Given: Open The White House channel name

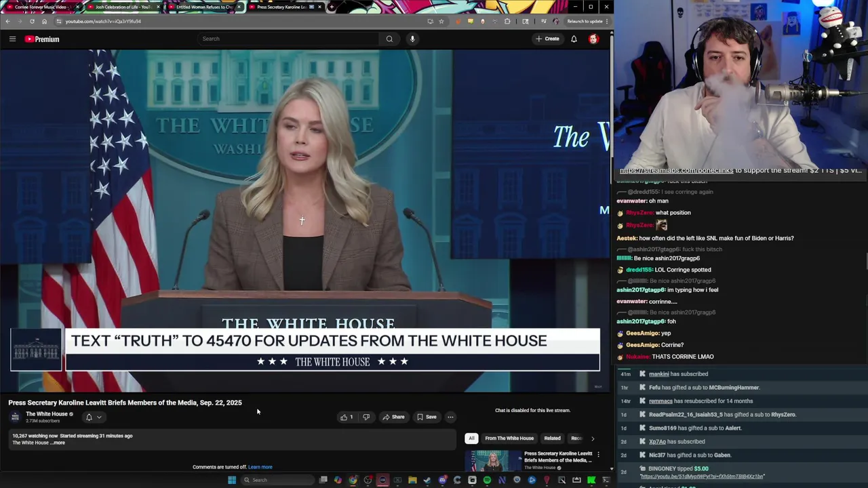Looking at the screenshot, I should tap(47, 414).
